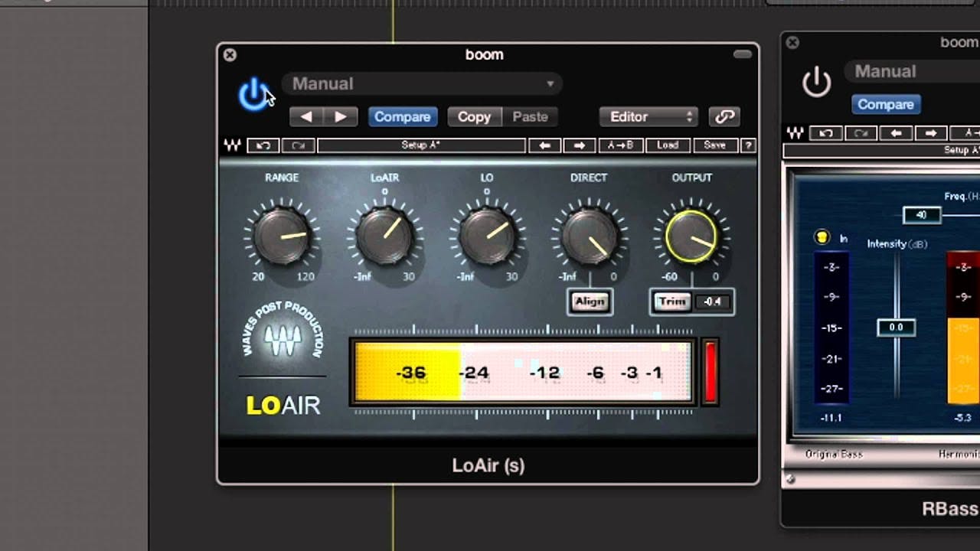Click the dimmed Paste button in LoAir

(530, 116)
